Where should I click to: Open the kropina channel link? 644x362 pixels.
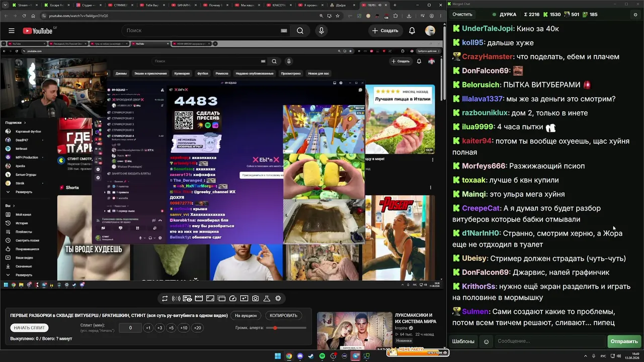click(401, 328)
